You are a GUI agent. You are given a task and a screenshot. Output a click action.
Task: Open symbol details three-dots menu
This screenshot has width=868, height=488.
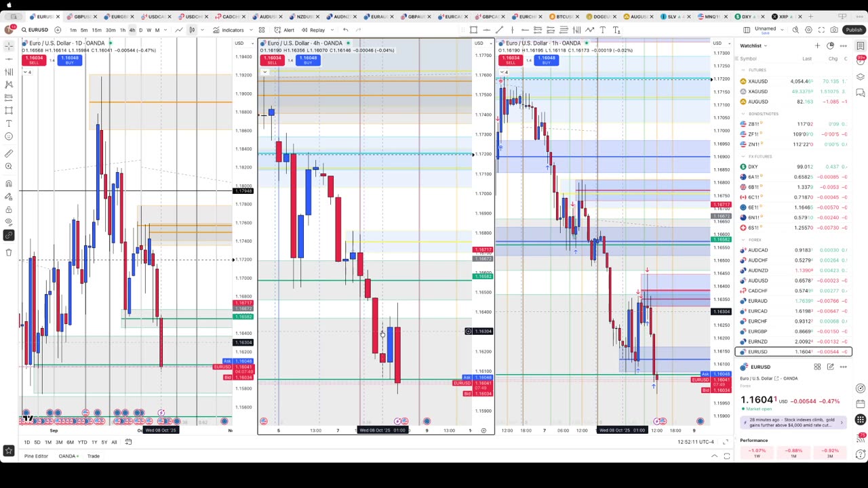[843, 367]
